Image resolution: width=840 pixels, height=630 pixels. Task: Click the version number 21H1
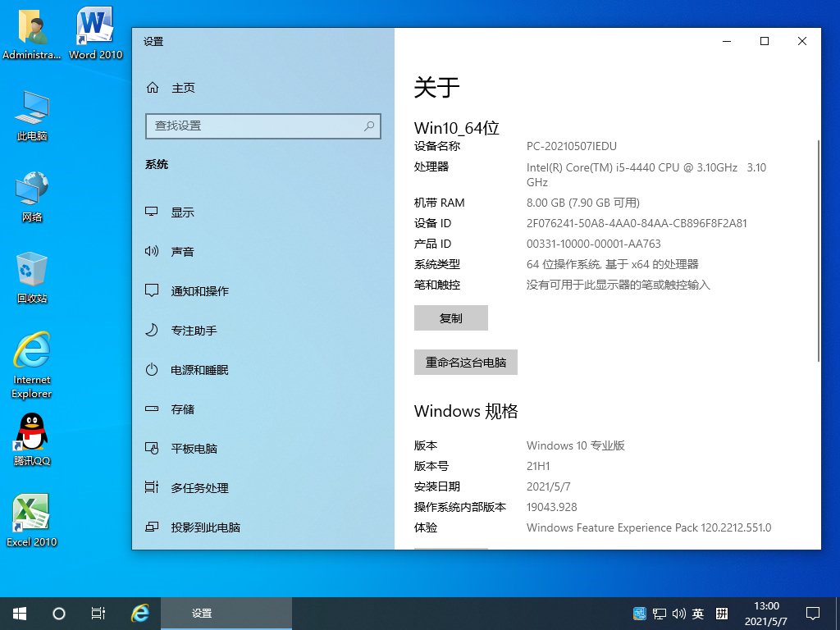[538, 466]
